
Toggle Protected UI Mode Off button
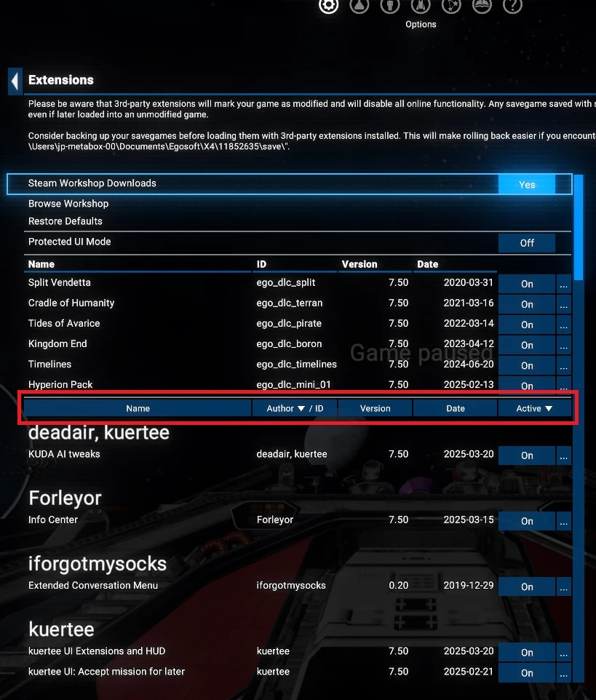(527, 243)
